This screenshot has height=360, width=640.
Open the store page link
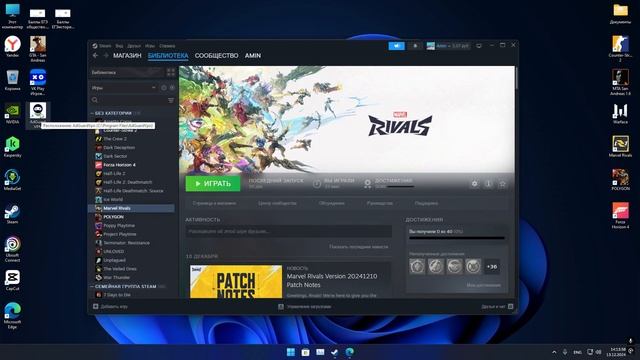tap(214, 203)
